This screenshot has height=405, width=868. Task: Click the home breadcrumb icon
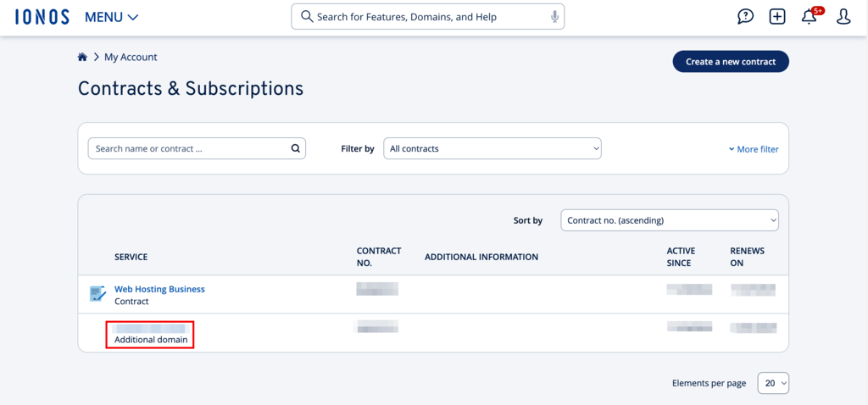(x=82, y=57)
